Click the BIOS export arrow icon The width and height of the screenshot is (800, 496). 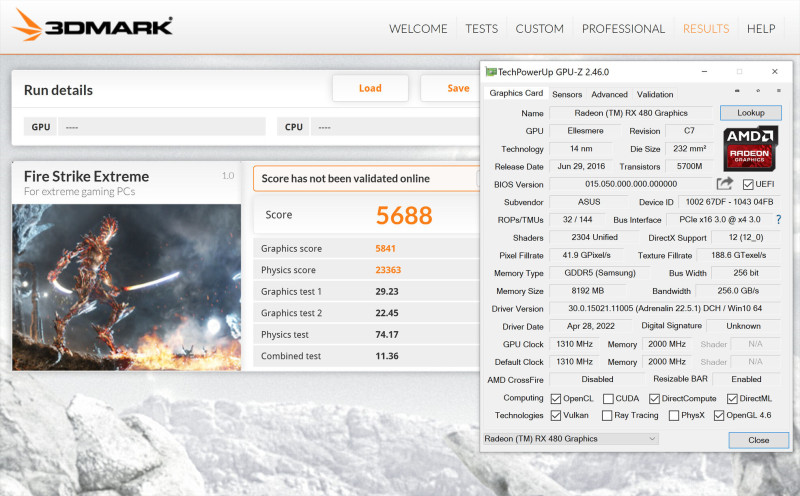click(x=724, y=183)
